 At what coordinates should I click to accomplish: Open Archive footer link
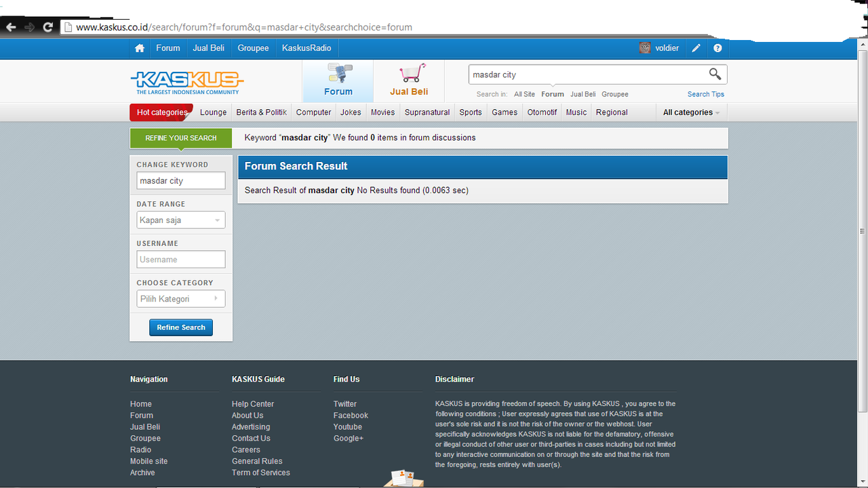[142, 472]
